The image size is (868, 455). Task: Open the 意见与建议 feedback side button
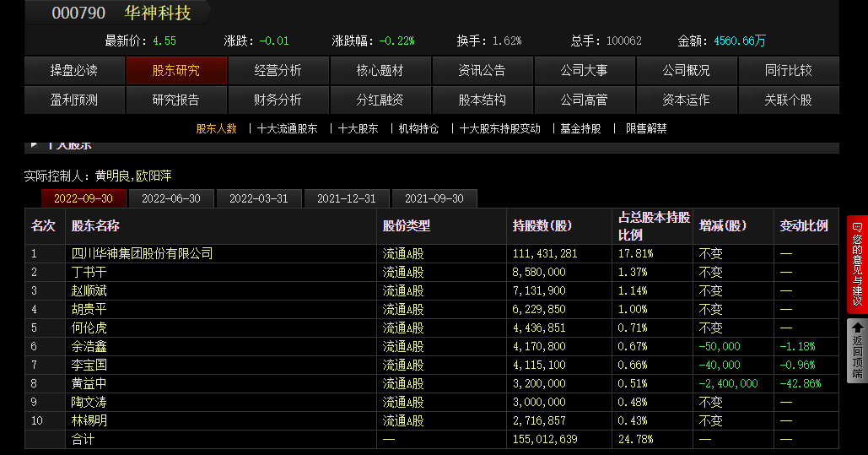(x=857, y=264)
